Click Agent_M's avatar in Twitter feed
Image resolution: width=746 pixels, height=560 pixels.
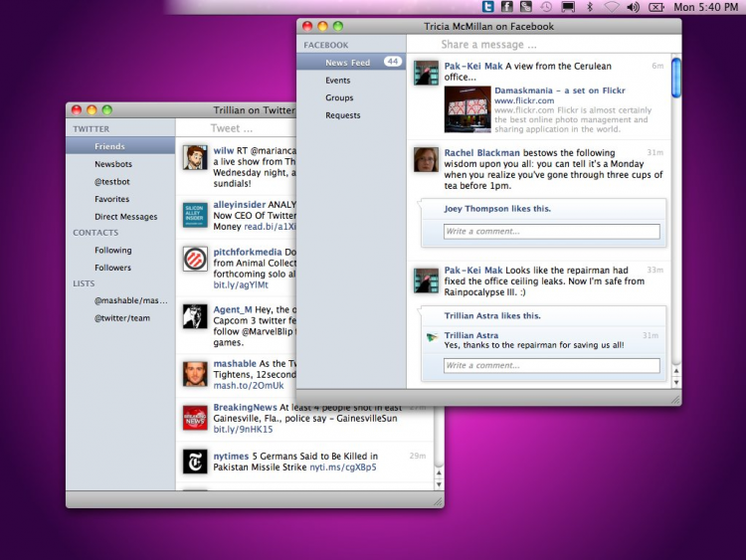(195, 316)
